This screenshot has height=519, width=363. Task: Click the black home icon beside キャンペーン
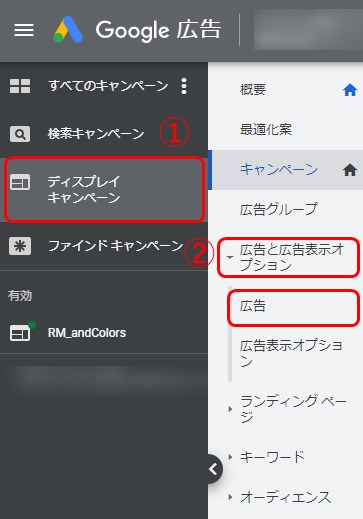[x=350, y=171]
